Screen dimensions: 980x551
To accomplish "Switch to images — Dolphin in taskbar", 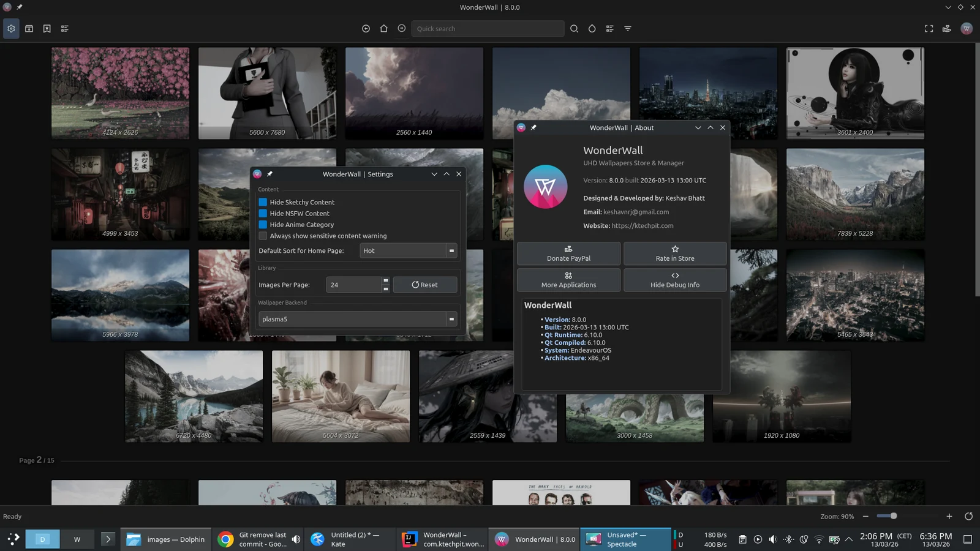I will click(x=166, y=539).
